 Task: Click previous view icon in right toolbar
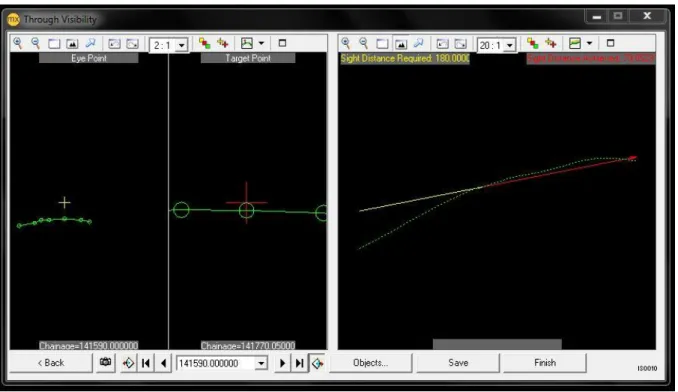[x=442, y=44]
